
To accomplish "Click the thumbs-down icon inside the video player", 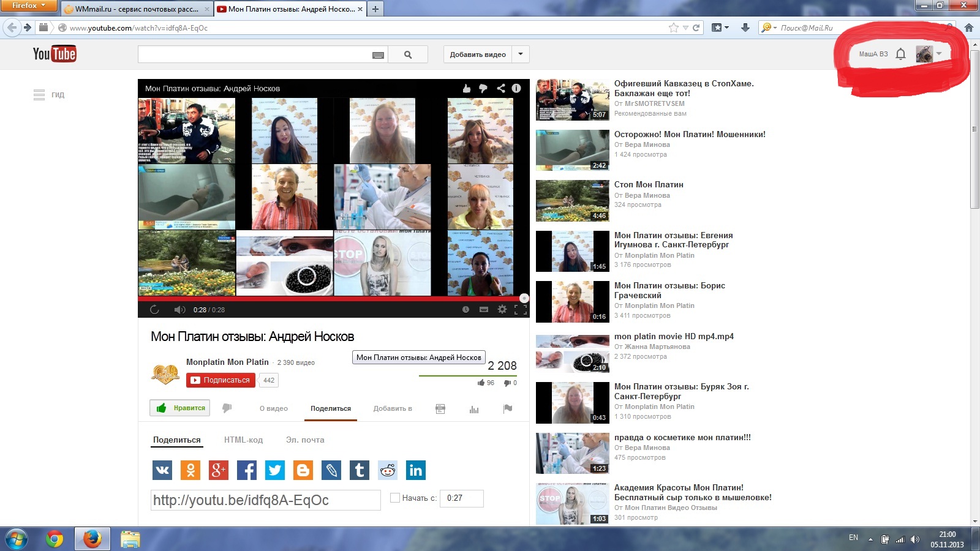I will pyautogui.click(x=483, y=89).
